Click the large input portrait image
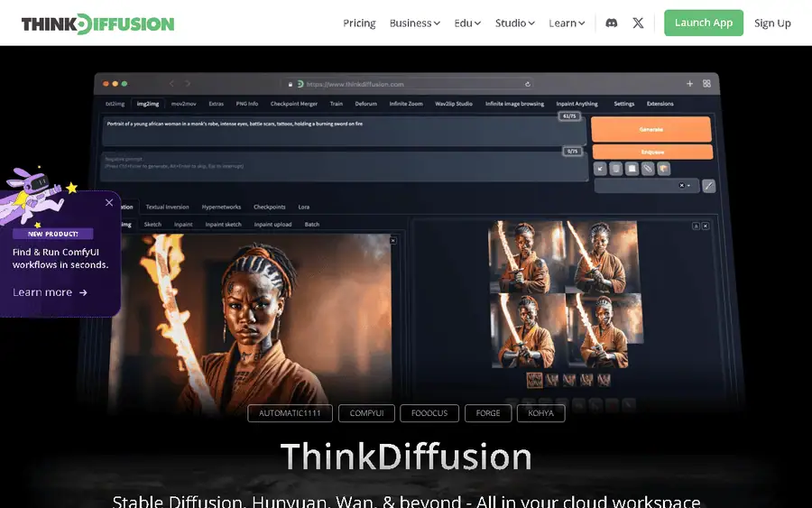Image resolution: width=812 pixels, height=508 pixels. (250, 324)
